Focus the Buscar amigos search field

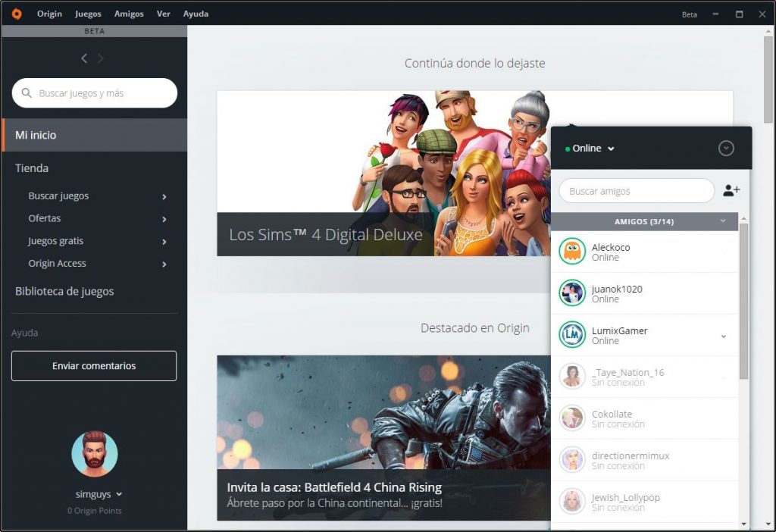(637, 191)
